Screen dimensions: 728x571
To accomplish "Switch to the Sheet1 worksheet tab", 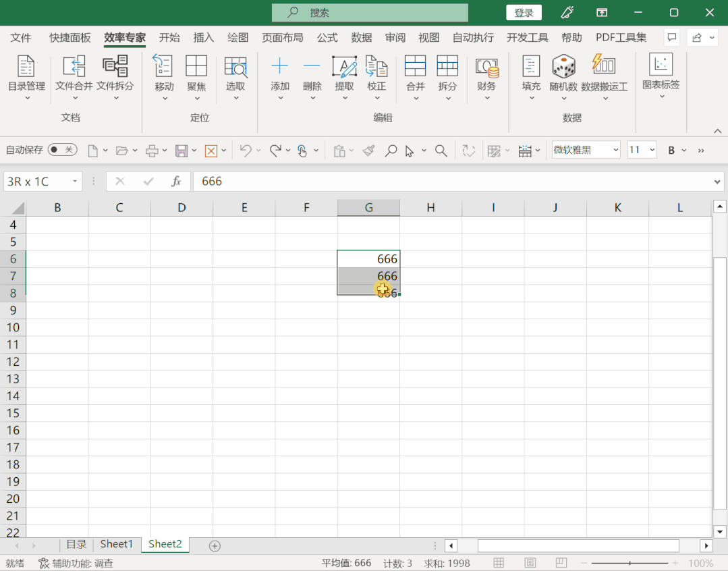I will coord(117,544).
